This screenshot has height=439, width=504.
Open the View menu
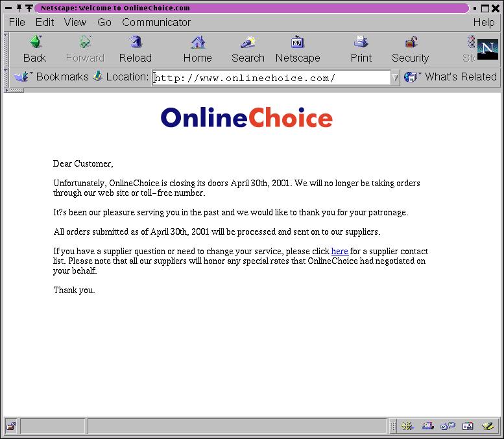coord(75,22)
